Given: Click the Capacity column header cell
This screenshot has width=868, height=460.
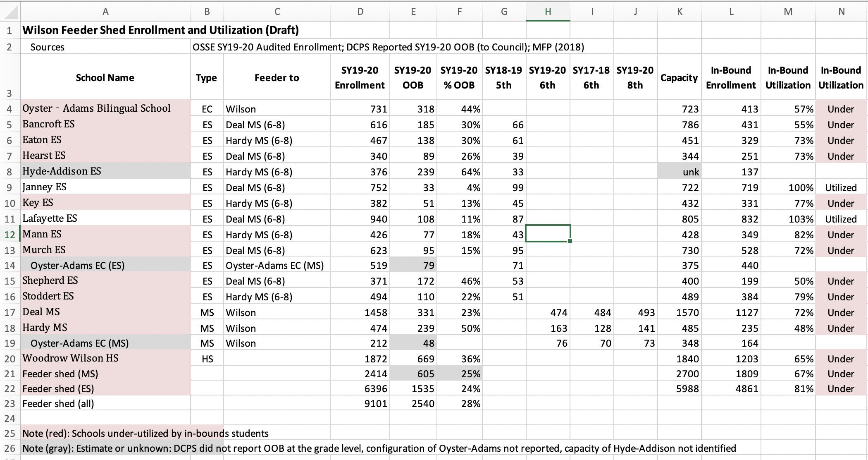Looking at the screenshot, I should [679, 77].
